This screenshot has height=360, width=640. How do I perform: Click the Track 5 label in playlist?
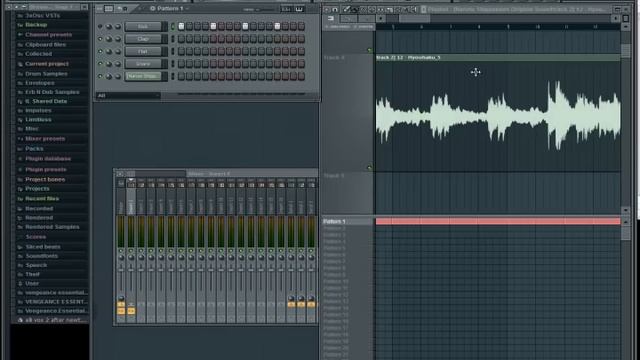coord(334,176)
